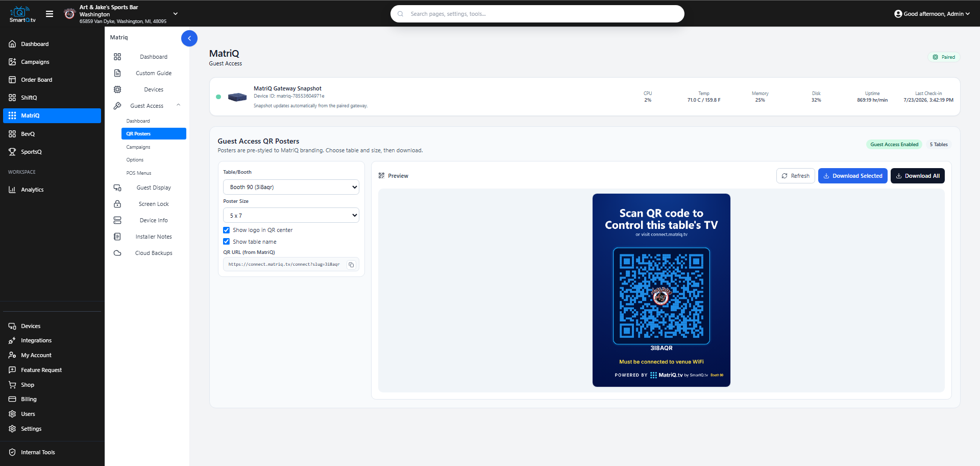Open POS Menus sub-item
The height and width of the screenshot is (466, 980).
coord(154,173)
